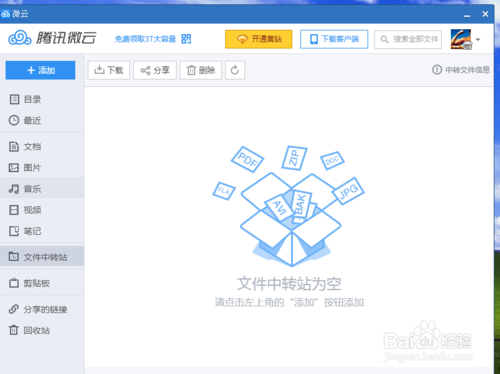The width and height of the screenshot is (500, 374).
Task: Show the 图片 pictures category
Action: click(x=42, y=168)
